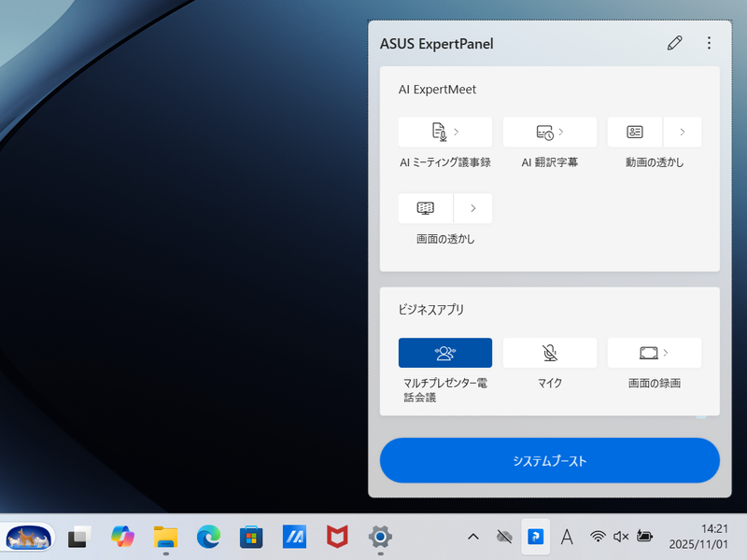747x560 pixels.
Task: Launch the 画面の透かし screen watermark tool
Action: point(425,207)
